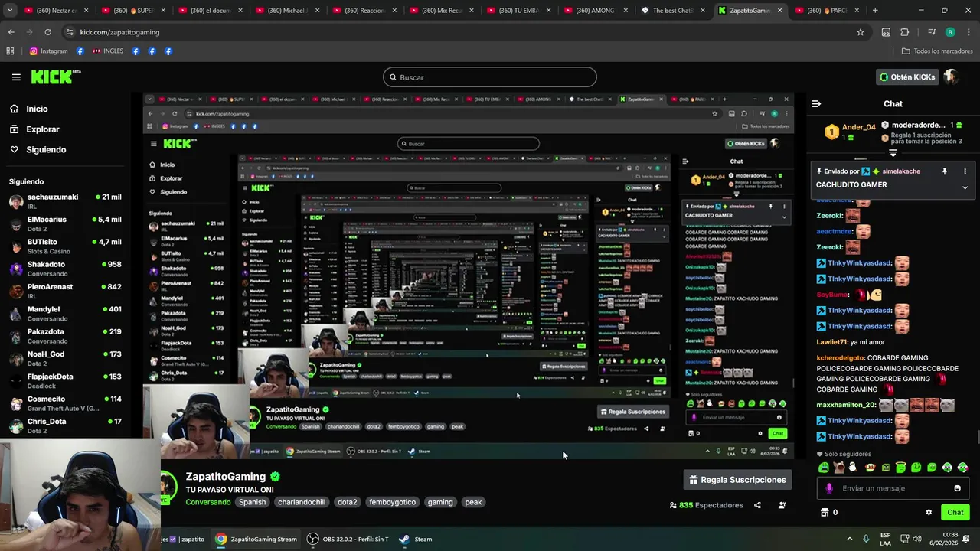Open the Cosmecito channel

(x=65, y=403)
